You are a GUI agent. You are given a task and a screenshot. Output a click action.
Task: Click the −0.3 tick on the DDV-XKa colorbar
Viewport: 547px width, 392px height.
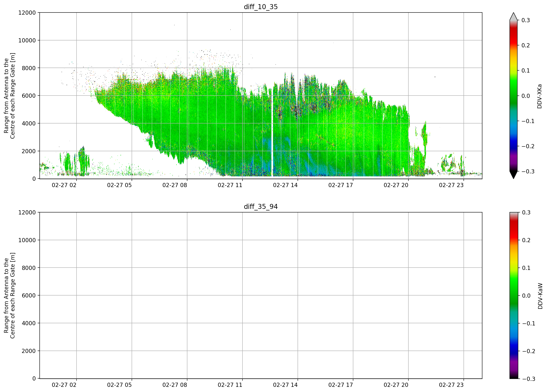pyautogui.click(x=528, y=171)
